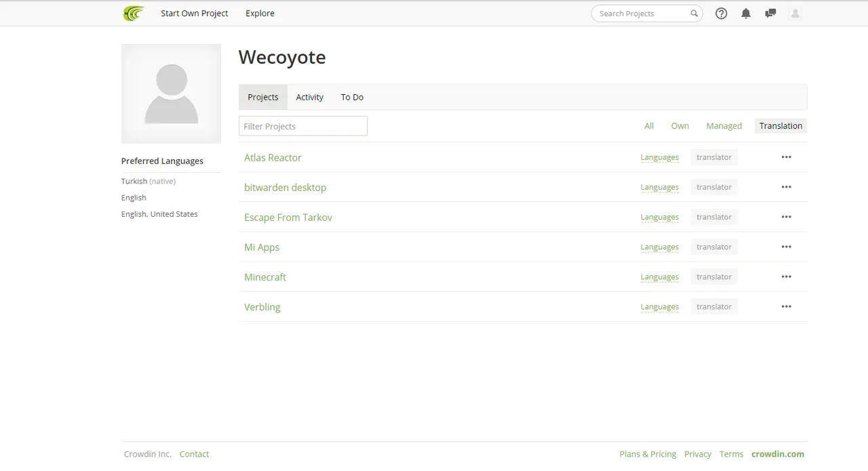
Task: Open more options for bitwarden desktop
Action: pos(786,187)
